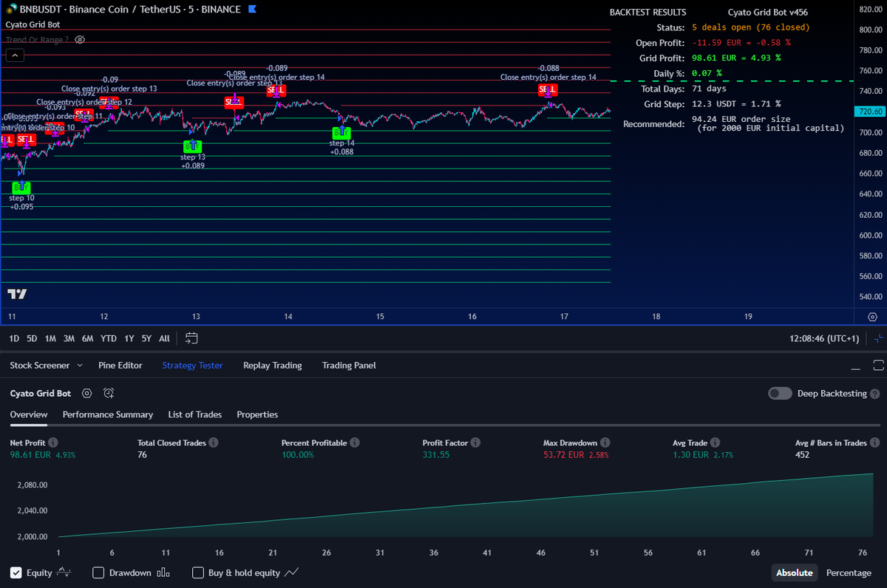Show info for Profit Factor
The width and height of the screenshot is (887, 588).
pos(475,442)
